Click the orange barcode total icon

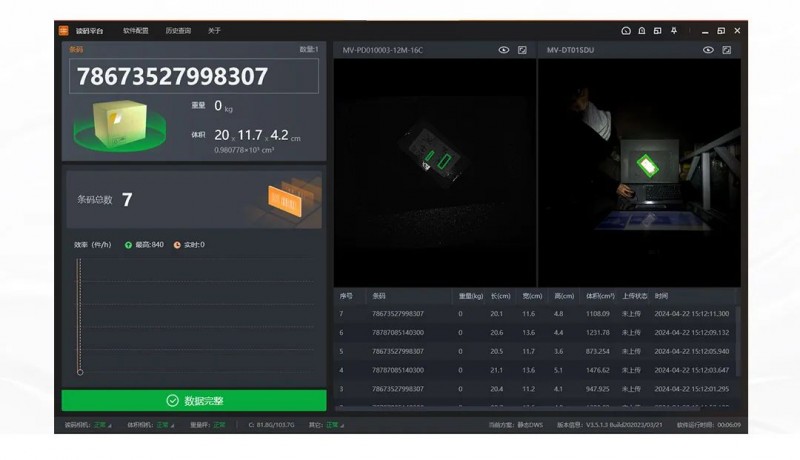[283, 200]
